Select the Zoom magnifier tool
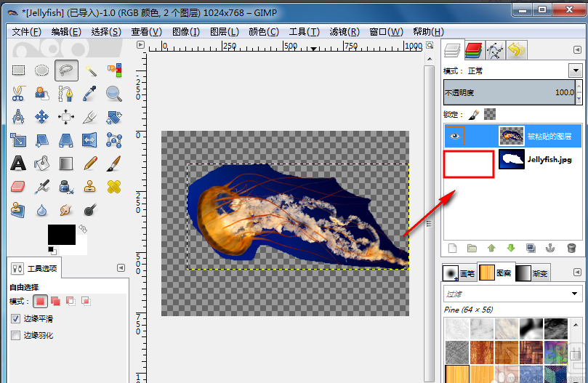Screen dimensions: 588x383 pos(114,94)
